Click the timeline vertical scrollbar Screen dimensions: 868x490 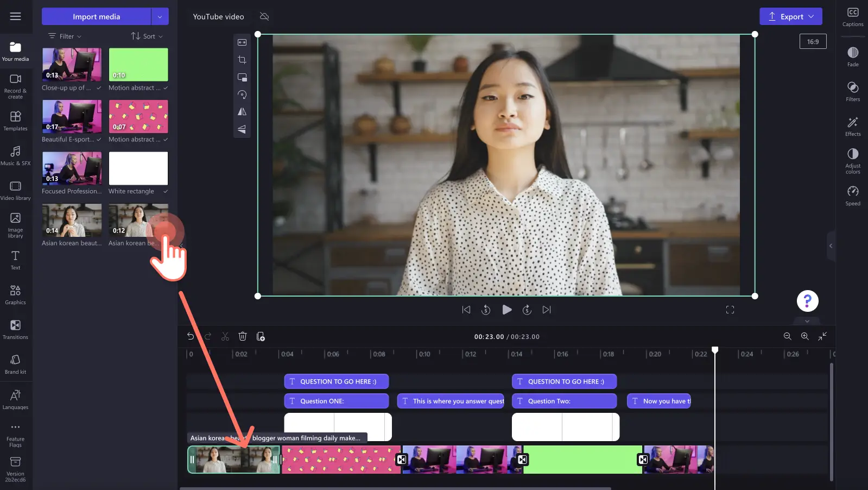[831, 422]
